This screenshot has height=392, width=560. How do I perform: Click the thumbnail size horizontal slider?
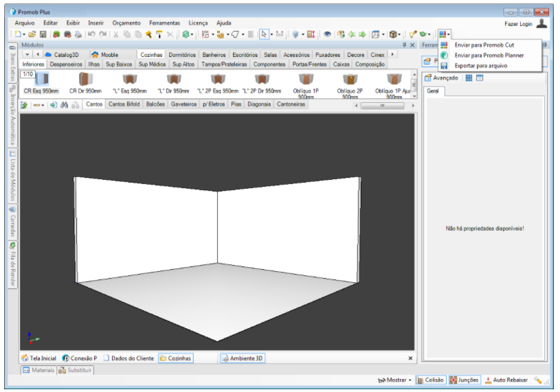382,106
